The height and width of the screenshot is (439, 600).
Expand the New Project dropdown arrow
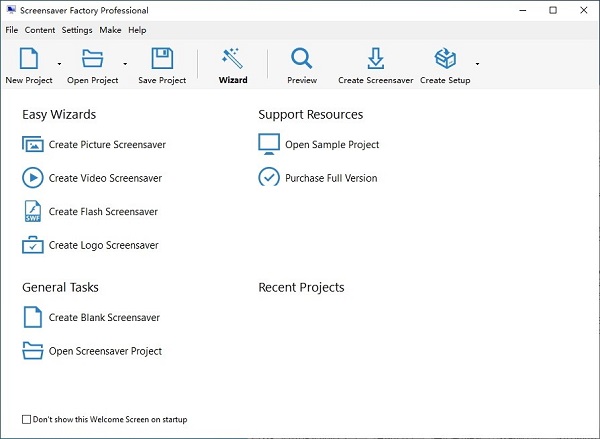pos(59,64)
